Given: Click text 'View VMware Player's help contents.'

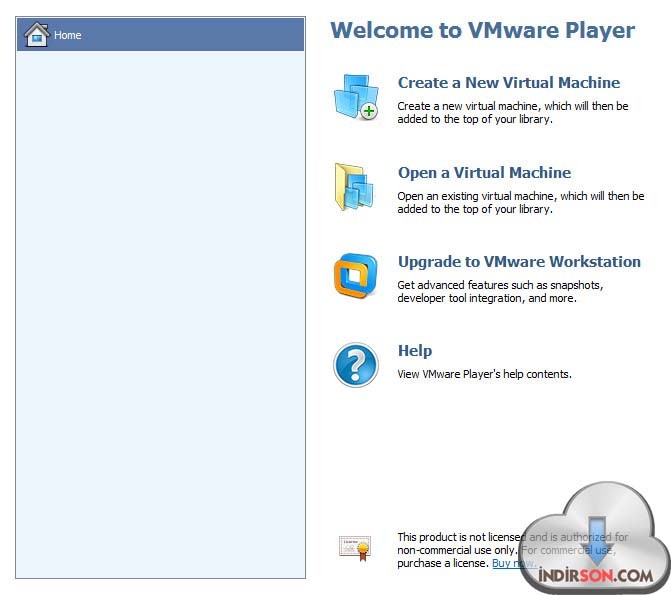Looking at the screenshot, I should (484, 374).
